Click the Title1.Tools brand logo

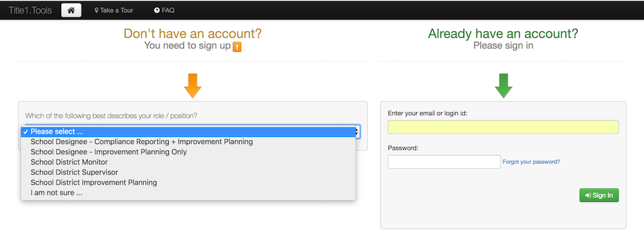click(x=30, y=11)
